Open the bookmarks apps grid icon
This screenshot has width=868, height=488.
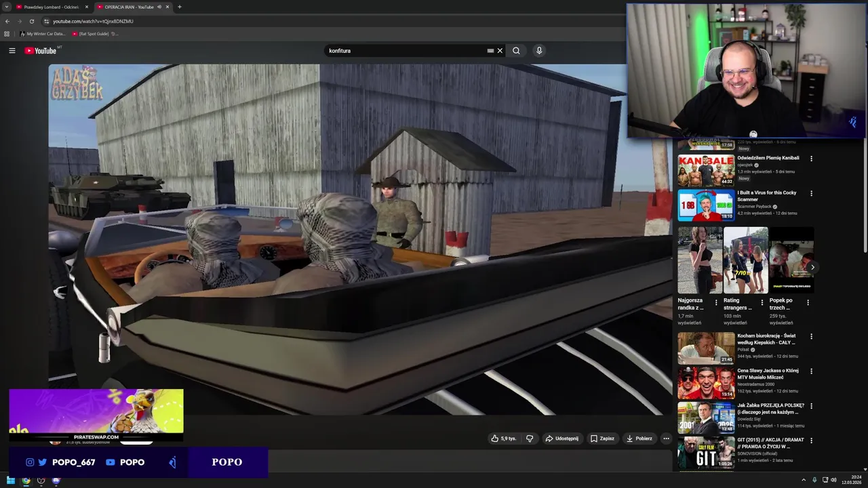[7, 33]
